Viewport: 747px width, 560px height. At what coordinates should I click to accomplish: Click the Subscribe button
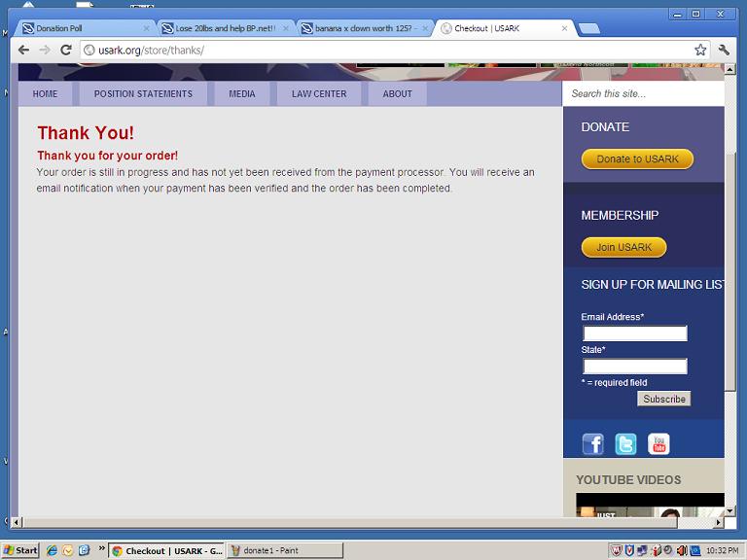[x=664, y=399]
